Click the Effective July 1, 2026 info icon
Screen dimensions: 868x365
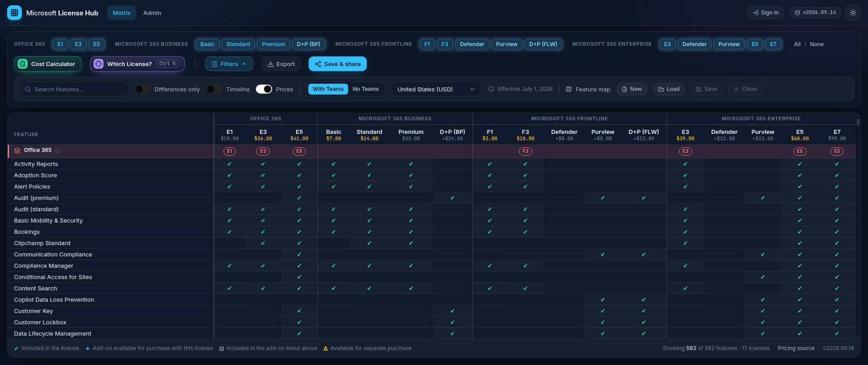click(x=491, y=89)
